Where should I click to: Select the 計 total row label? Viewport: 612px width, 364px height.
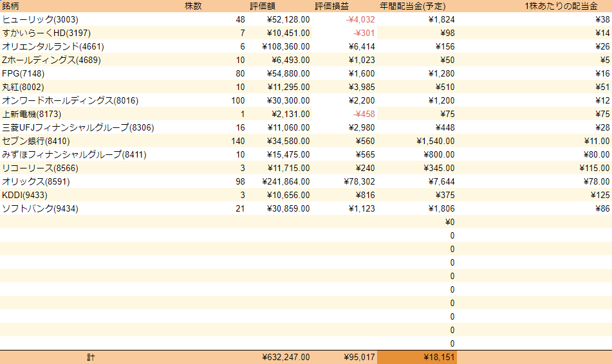[x=91, y=358]
